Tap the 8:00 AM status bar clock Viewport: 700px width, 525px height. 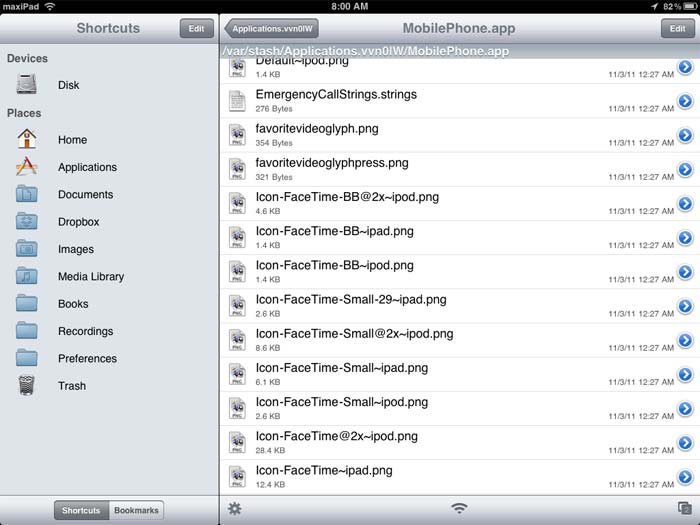click(350, 6)
